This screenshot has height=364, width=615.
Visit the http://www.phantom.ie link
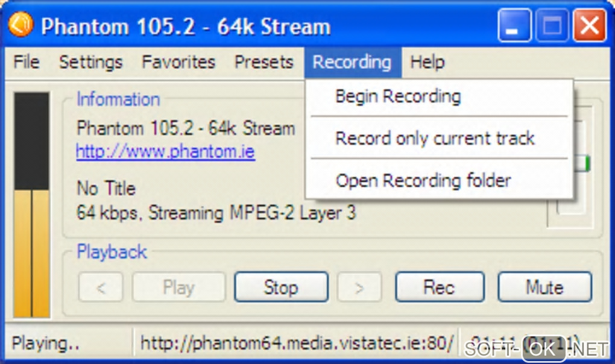point(166,151)
